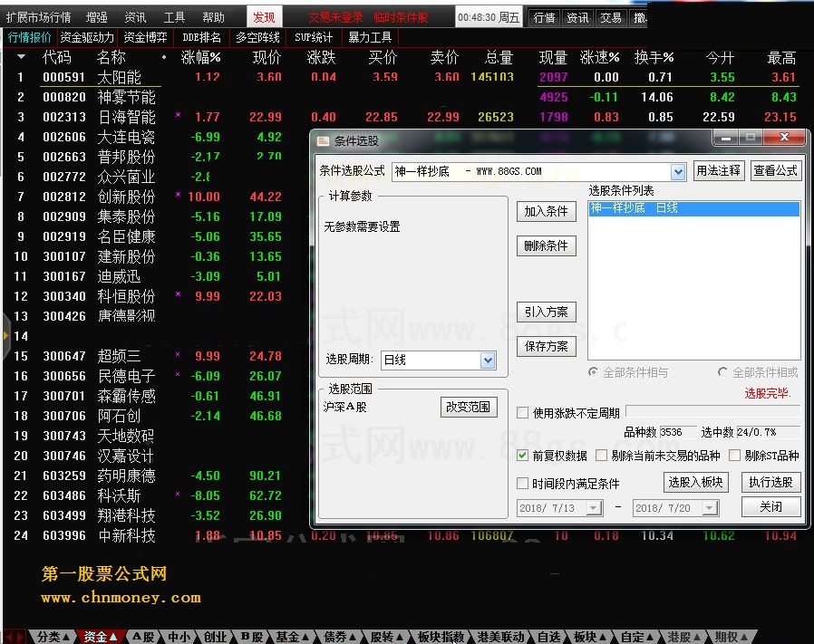Switch to 资金博弈 tab
Viewport: 814px width, 644px height.
(145, 37)
